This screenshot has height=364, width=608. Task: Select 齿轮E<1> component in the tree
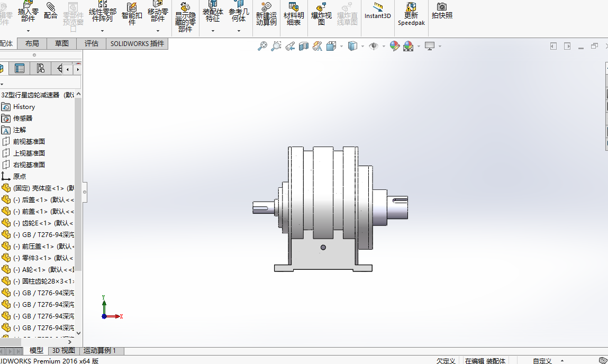click(38, 223)
